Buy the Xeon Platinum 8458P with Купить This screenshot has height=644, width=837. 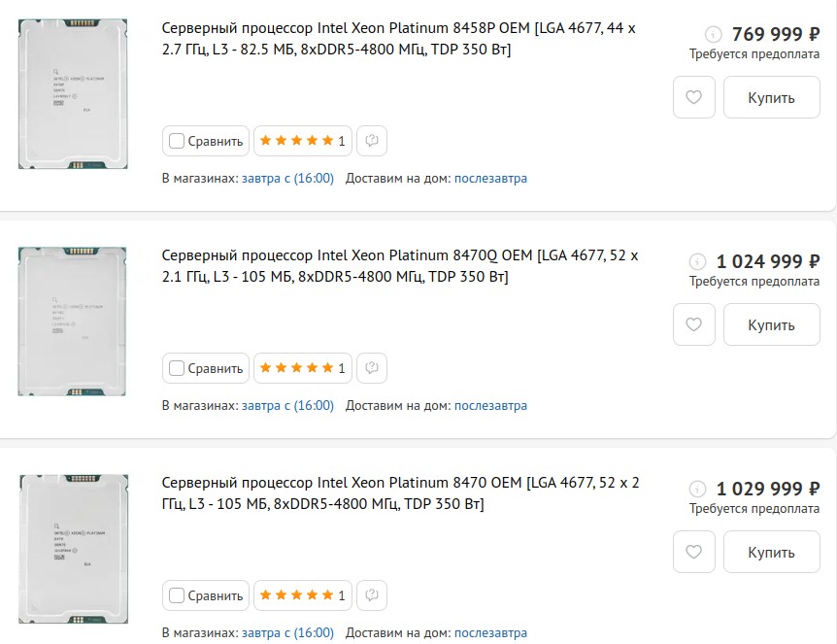(771, 97)
